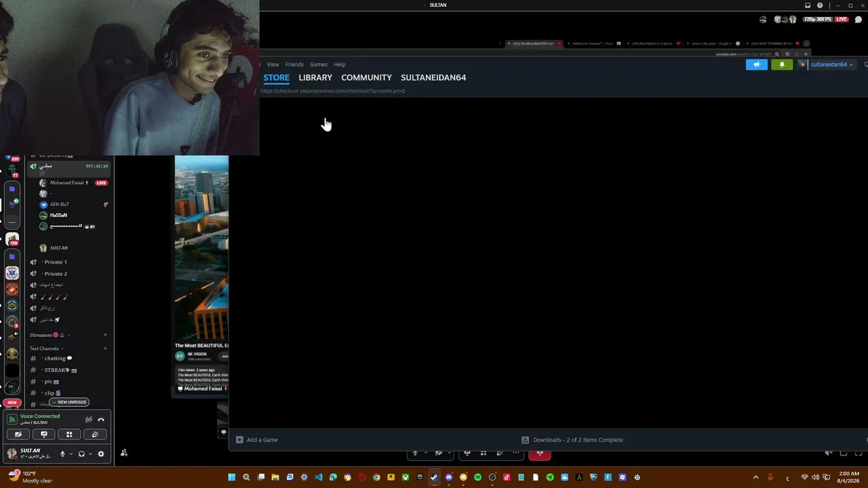Click the Steam checkout URL bar
This screenshot has width=868, height=488.
pos(333,91)
